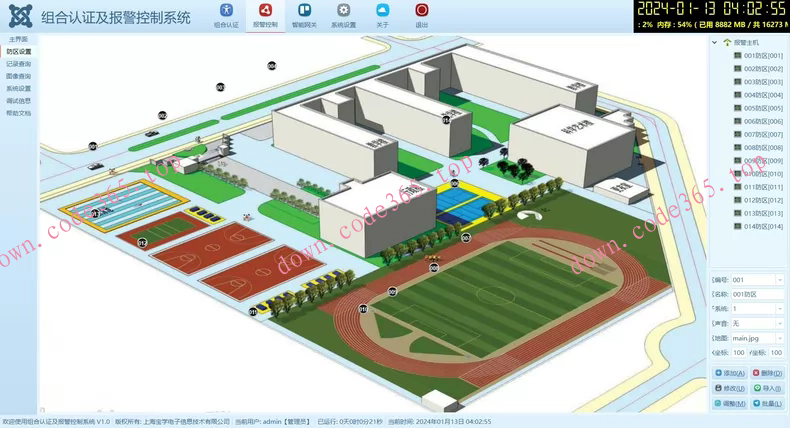The height and width of the screenshot is (428, 790).
Task: Click the 关于 about cloud icon
Action: (x=382, y=16)
